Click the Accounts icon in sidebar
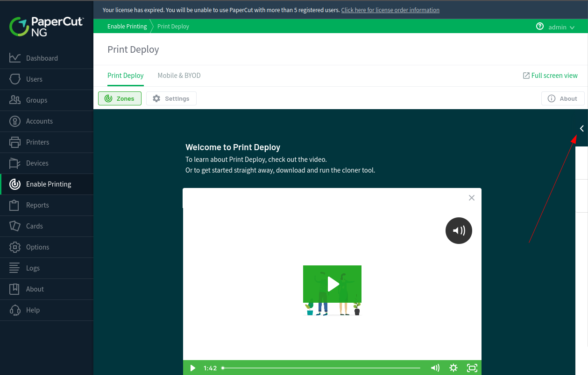Image resolution: width=588 pixels, height=375 pixels. 15,121
